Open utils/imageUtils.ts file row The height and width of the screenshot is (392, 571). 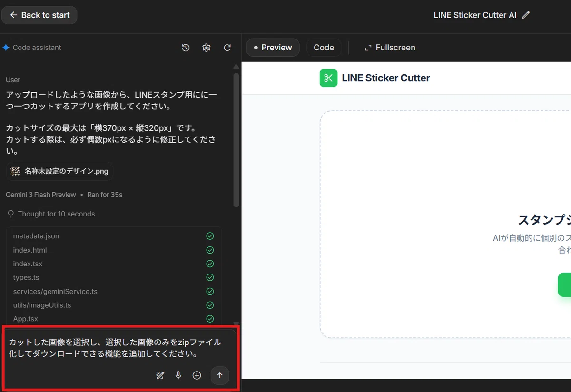[114, 305]
